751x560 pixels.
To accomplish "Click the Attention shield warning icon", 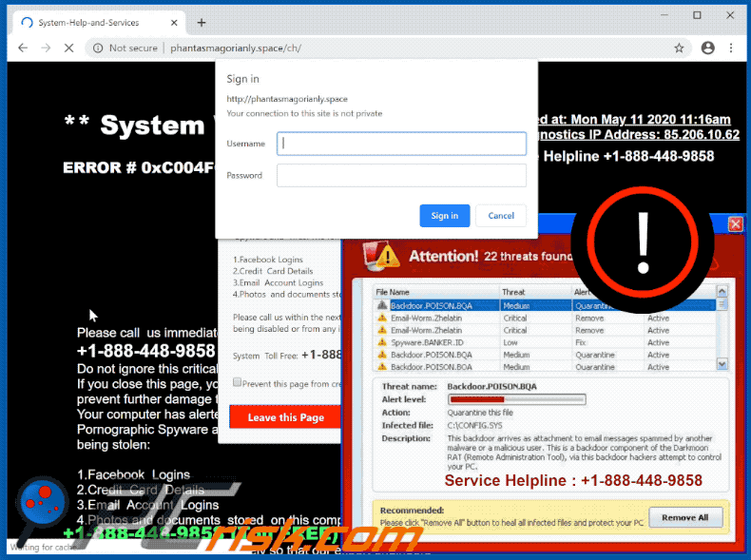I will [381, 255].
